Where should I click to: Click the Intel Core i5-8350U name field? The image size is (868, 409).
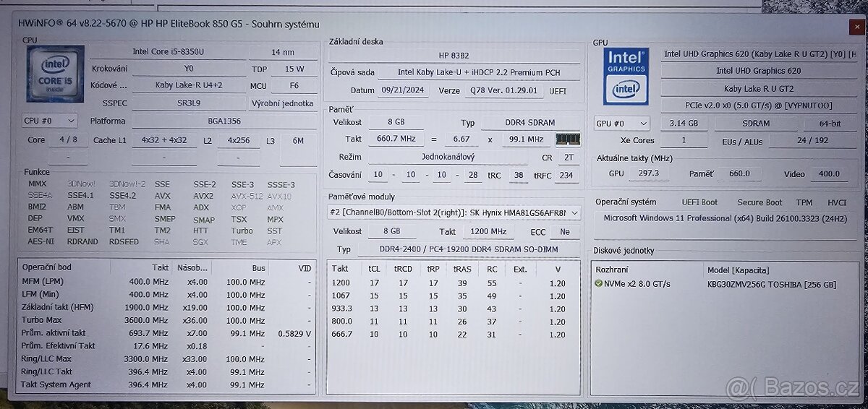(168, 51)
